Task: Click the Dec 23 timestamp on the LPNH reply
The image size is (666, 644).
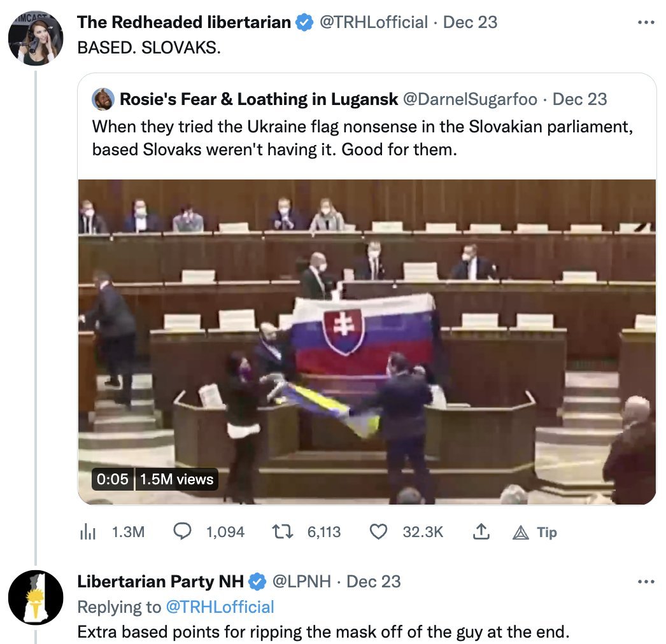Action: point(373,582)
